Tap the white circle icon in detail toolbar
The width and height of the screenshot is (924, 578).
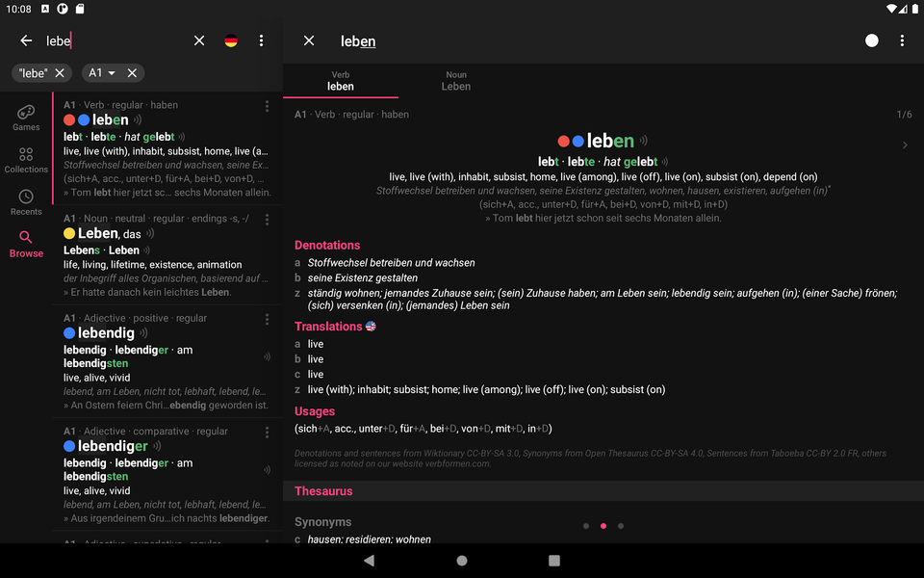(x=871, y=40)
